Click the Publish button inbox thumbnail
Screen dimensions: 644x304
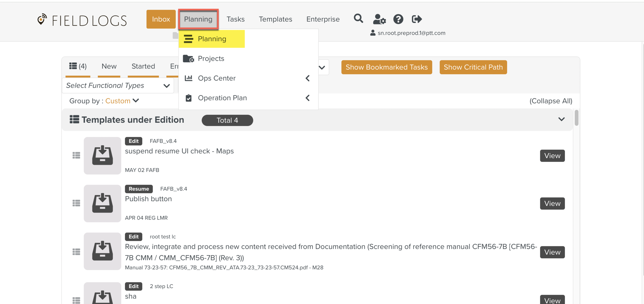102,203
